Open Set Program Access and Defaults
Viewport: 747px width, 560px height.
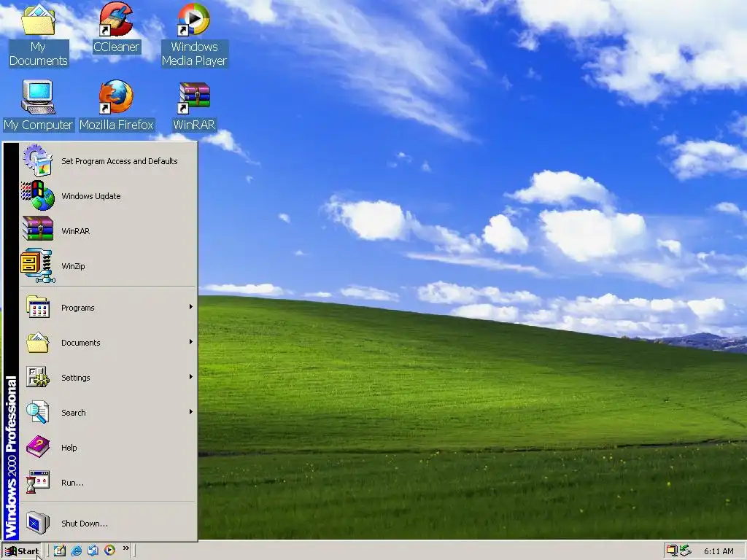click(108, 161)
